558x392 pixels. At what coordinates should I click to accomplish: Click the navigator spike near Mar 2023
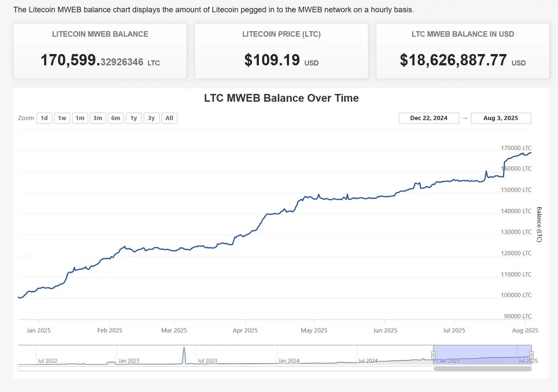click(x=184, y=355)
